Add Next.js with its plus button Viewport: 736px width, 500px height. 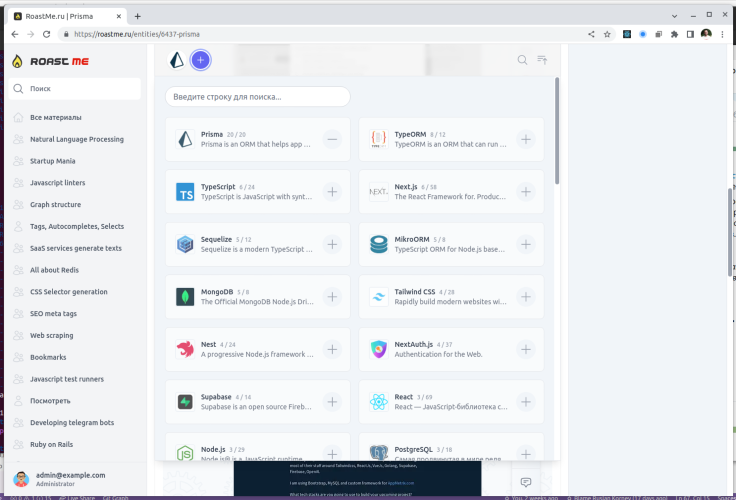(x=526, y=192)
